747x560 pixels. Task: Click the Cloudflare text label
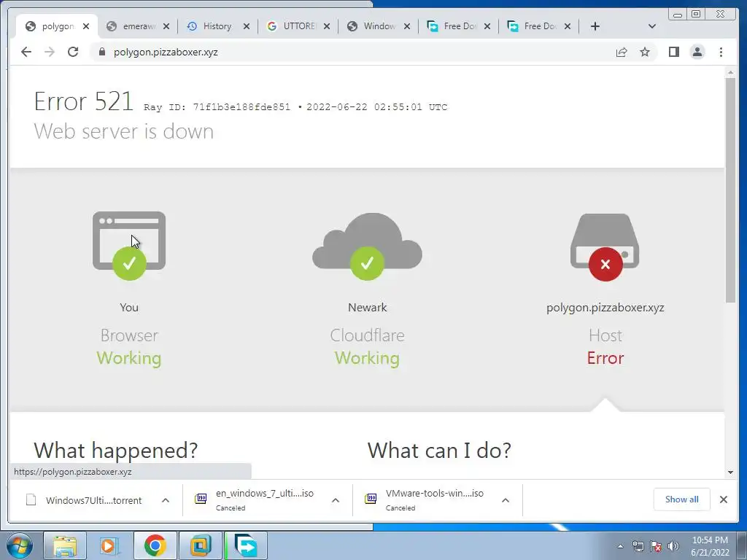pos(368,335)
